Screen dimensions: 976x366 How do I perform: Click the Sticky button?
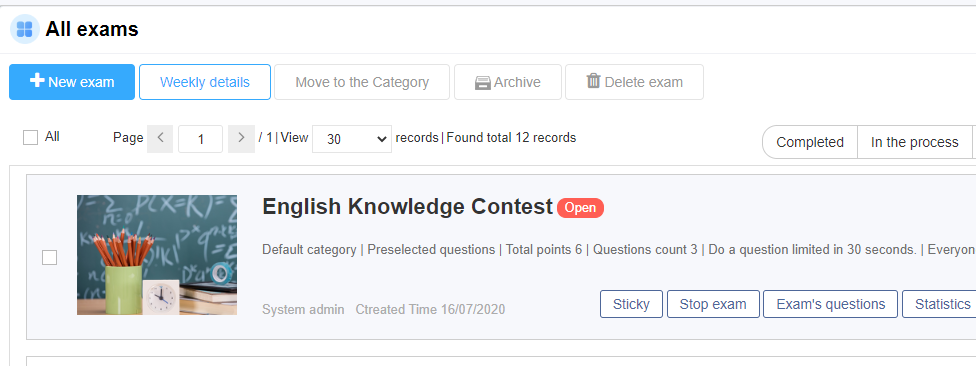click(x=631, y=304)
